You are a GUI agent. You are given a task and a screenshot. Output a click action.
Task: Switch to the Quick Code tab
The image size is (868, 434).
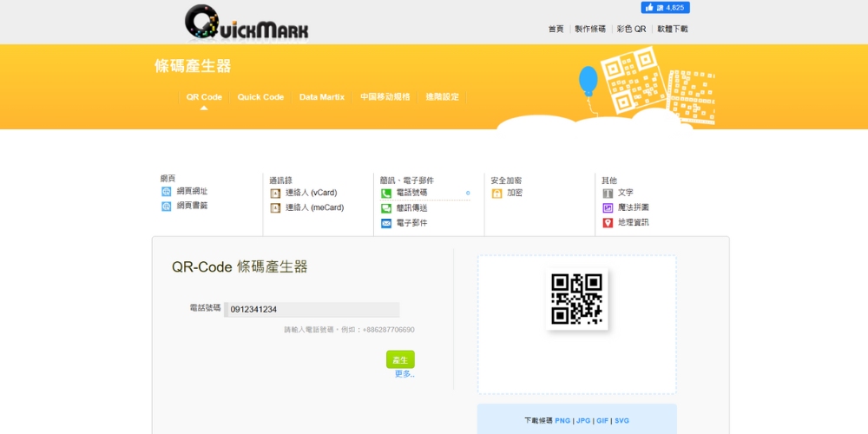pos(260,97)
